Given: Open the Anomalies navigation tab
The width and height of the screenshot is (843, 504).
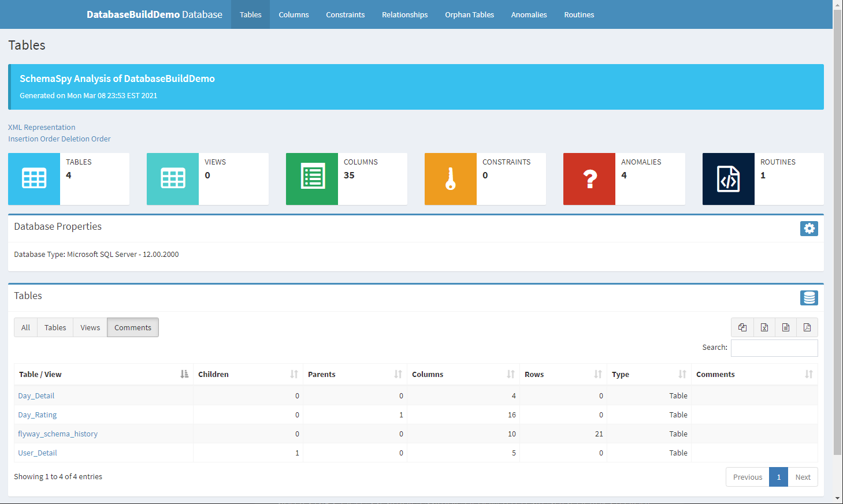Looking at the screenshot, I should click(529, 14).
